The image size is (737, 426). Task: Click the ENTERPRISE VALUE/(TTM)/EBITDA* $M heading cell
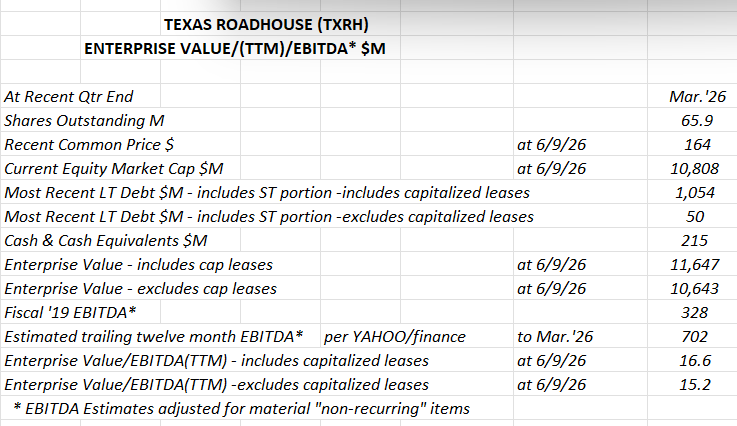pos(235,48)
